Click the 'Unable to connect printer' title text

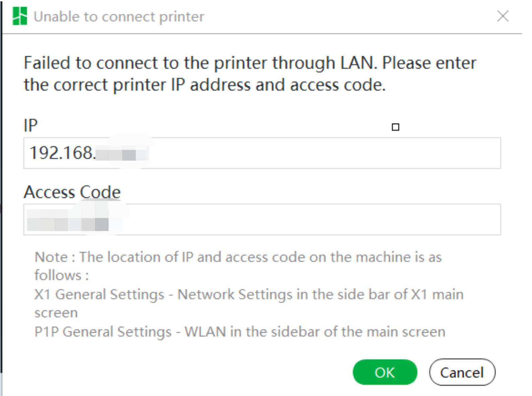(x=119, y=16)
